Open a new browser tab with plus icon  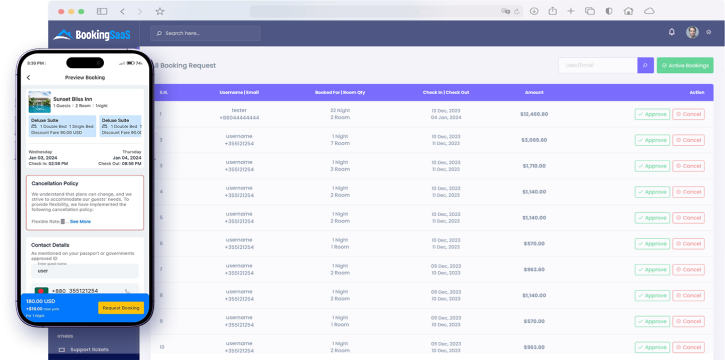pos(571,11)
